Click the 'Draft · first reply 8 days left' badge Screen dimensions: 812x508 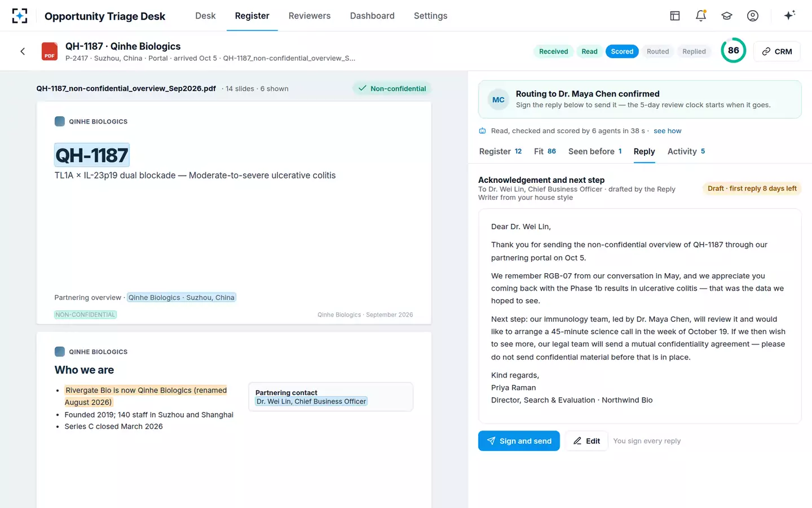click(752, 189)
